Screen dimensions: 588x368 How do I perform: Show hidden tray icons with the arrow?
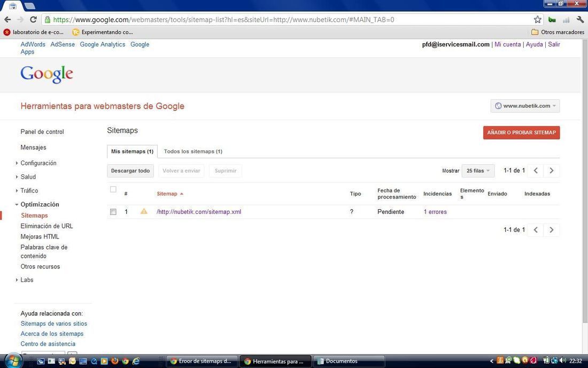(x=492, y=361)
